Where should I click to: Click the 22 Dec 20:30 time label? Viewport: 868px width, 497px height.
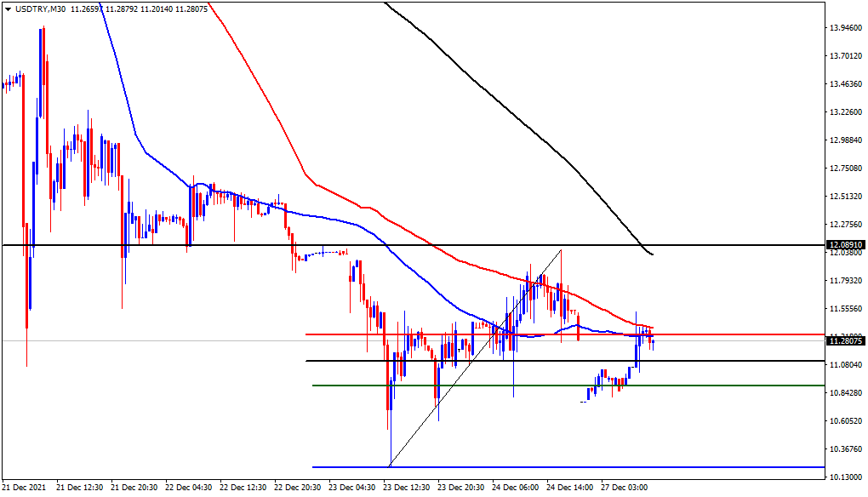coord(298,488)
